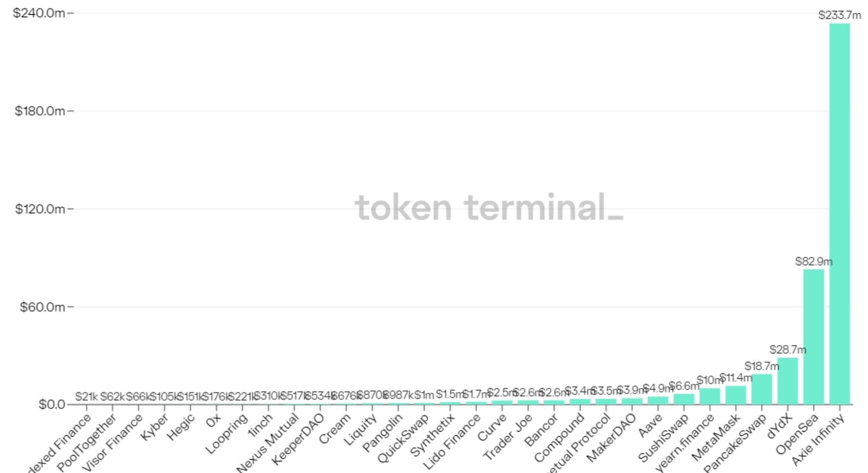Click the Kyber x-axis label

click(154, 427)
